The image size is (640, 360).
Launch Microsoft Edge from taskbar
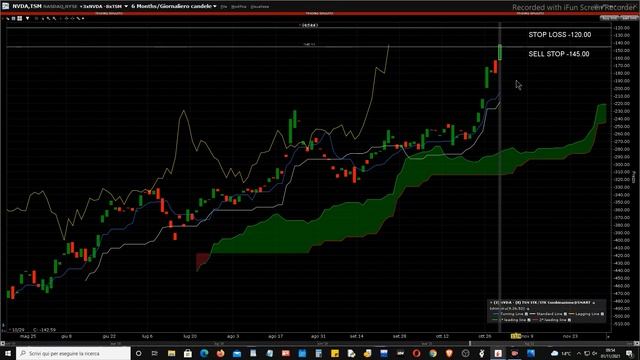pyautogui.click(x=204, y=353)
